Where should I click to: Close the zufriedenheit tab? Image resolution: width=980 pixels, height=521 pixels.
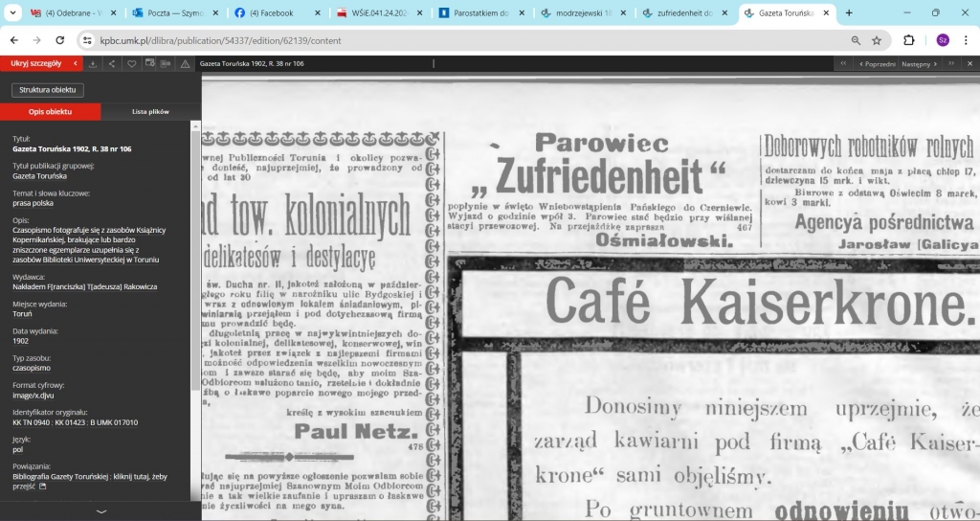(x=724, y=12)
